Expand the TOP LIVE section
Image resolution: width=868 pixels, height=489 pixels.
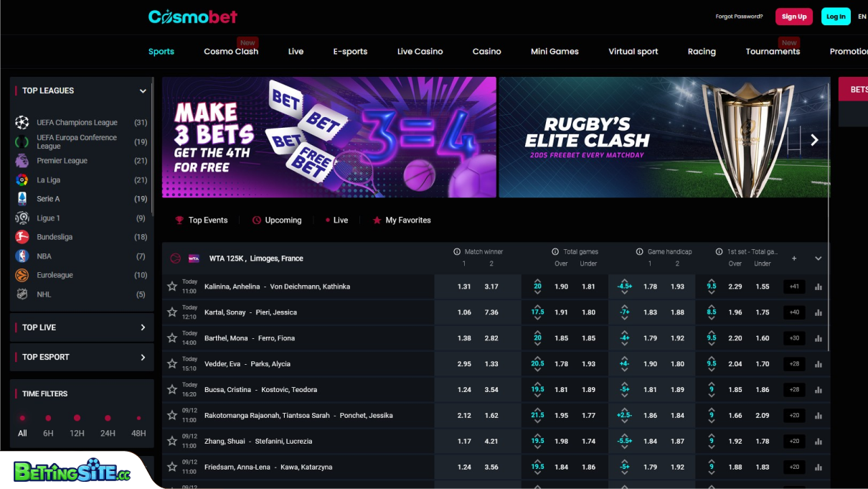143,327
